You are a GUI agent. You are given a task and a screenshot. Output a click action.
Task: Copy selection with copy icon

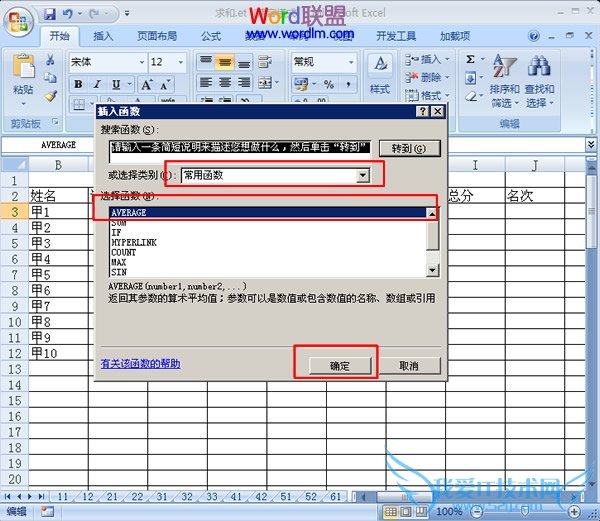coord(50,78)
